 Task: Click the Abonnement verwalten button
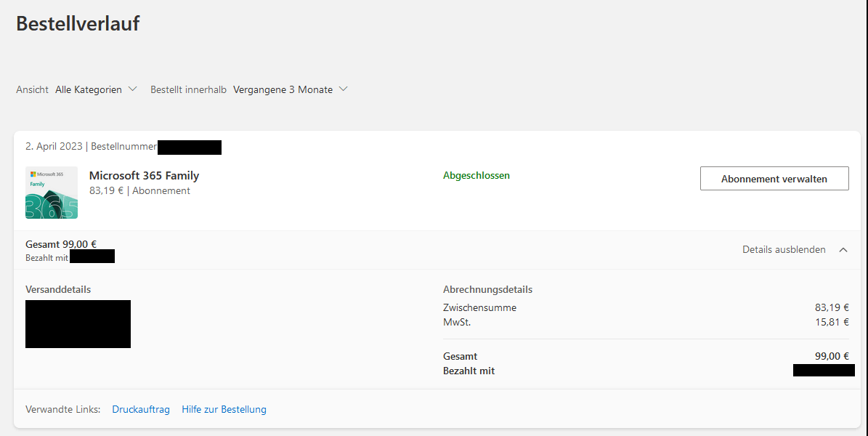(x=774, y=179)
